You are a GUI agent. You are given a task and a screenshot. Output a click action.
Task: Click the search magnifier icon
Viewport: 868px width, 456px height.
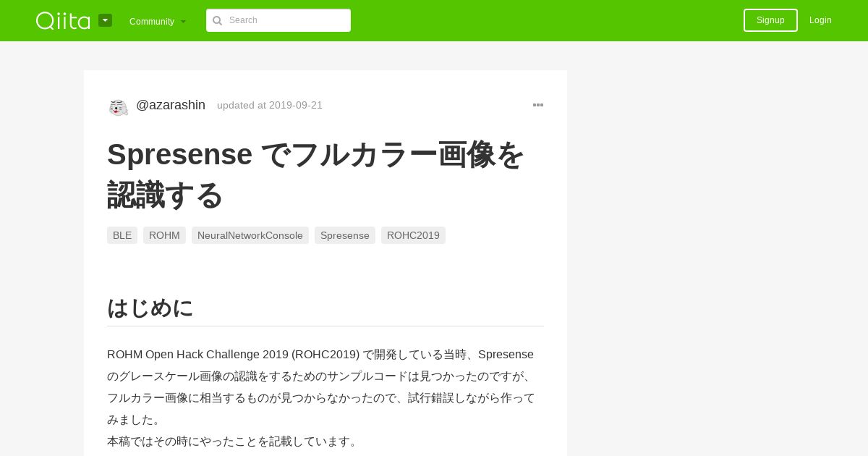(217, 20)
